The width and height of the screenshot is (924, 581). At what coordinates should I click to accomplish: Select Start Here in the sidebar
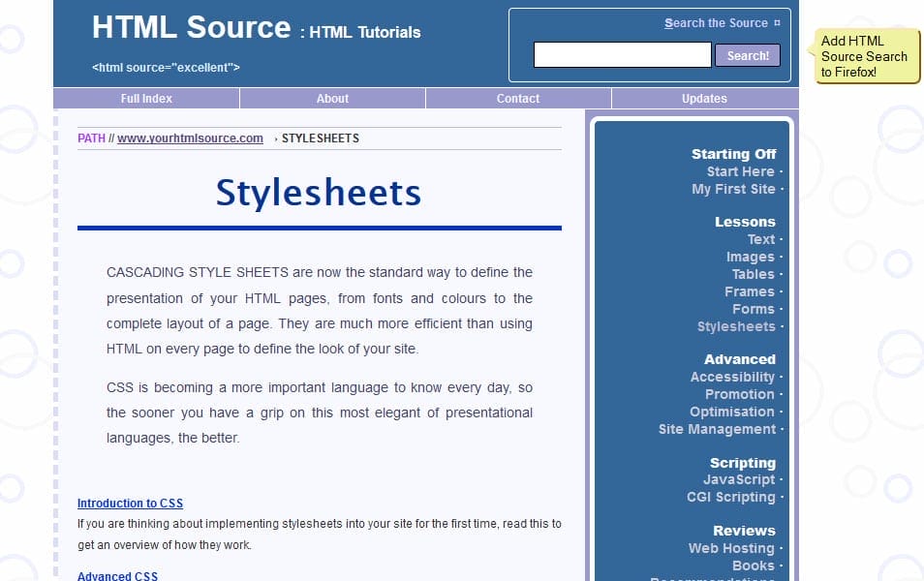tap(741, 171)
